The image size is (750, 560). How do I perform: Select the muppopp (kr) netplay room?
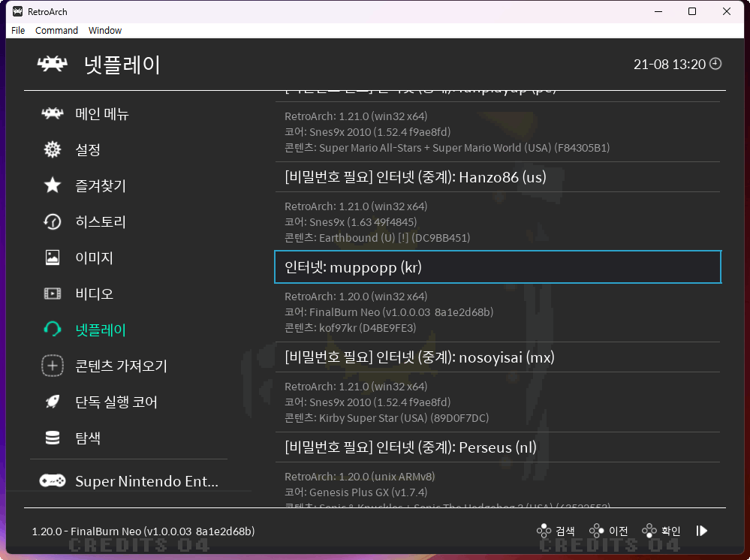click(x=498, y=266)
